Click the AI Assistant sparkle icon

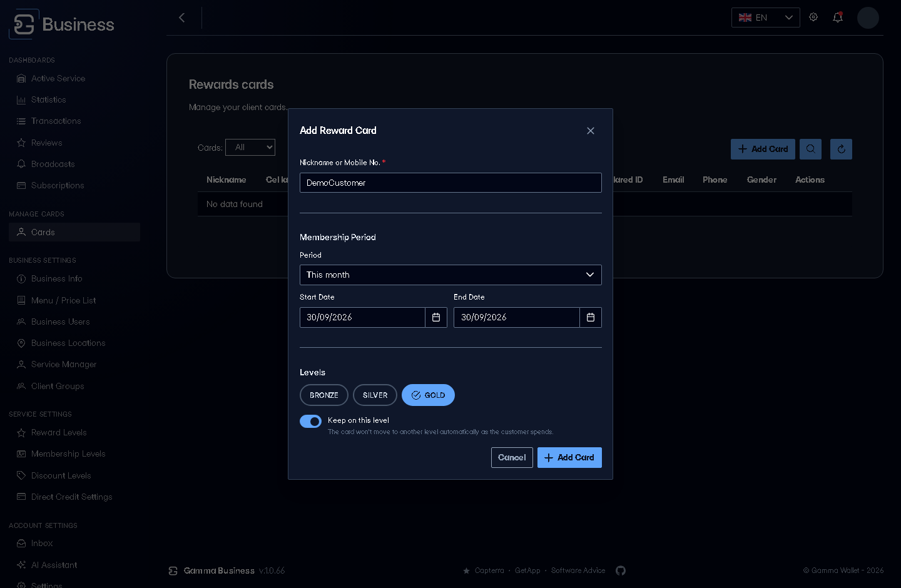(21, 565)
